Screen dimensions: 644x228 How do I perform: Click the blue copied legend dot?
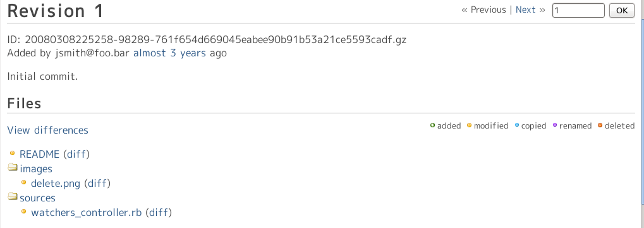point(517,125)
